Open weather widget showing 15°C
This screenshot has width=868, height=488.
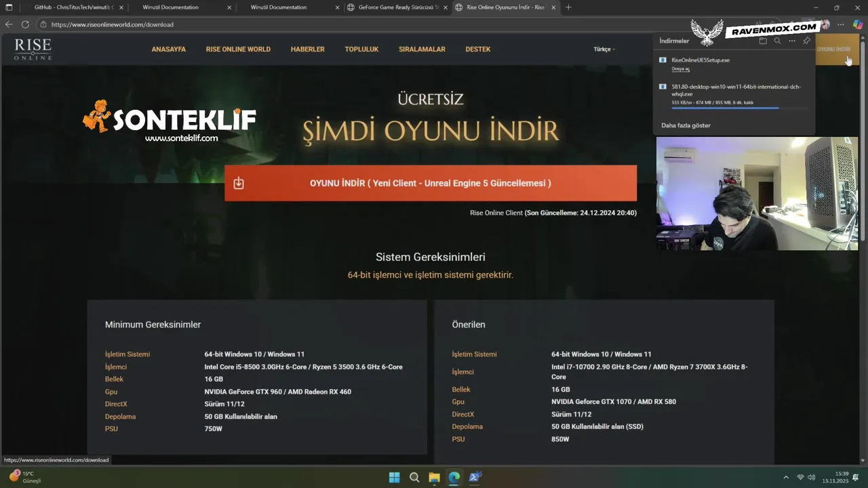[24, 477]
